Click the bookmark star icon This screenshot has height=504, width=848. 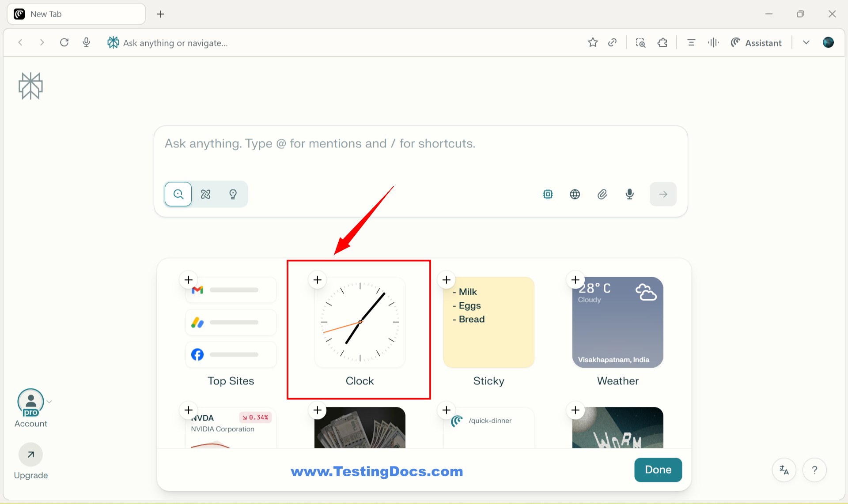coord(593,42)
